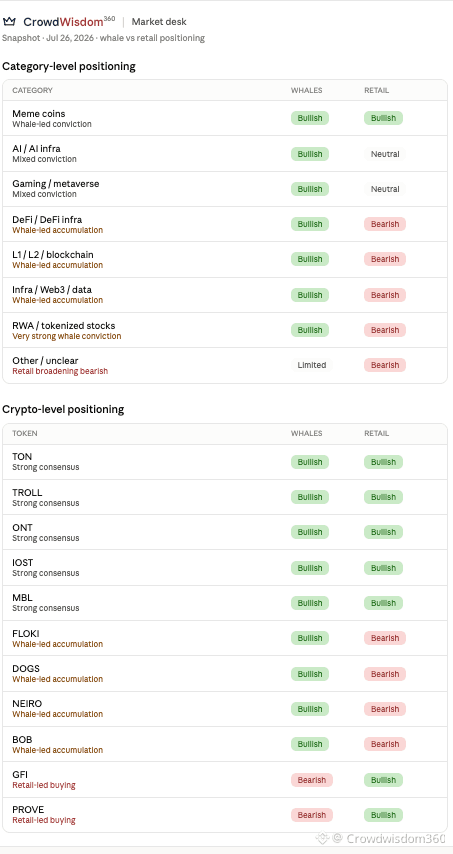Open the L1 / L2 / blockchain category row
The image size is (453, 854).
point(225,259)
